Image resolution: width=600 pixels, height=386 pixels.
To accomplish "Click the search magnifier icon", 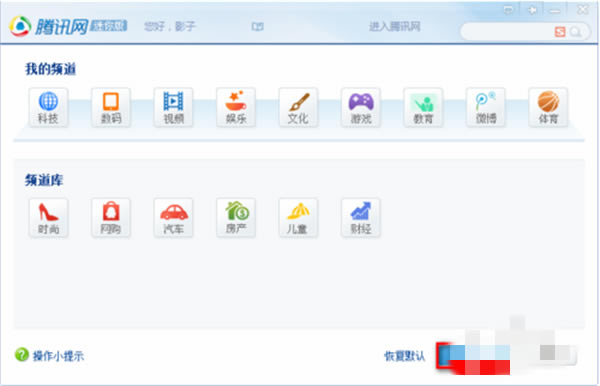I will coord(576,32).
